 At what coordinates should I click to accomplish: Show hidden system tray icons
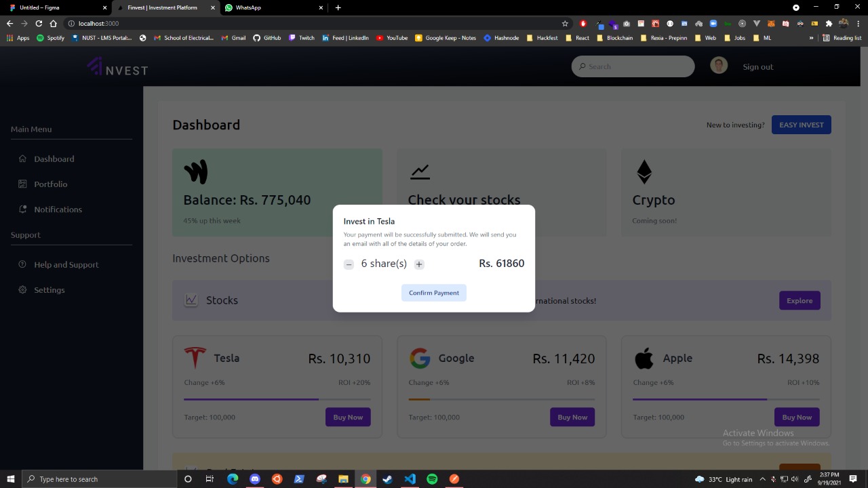pos(762,479)
